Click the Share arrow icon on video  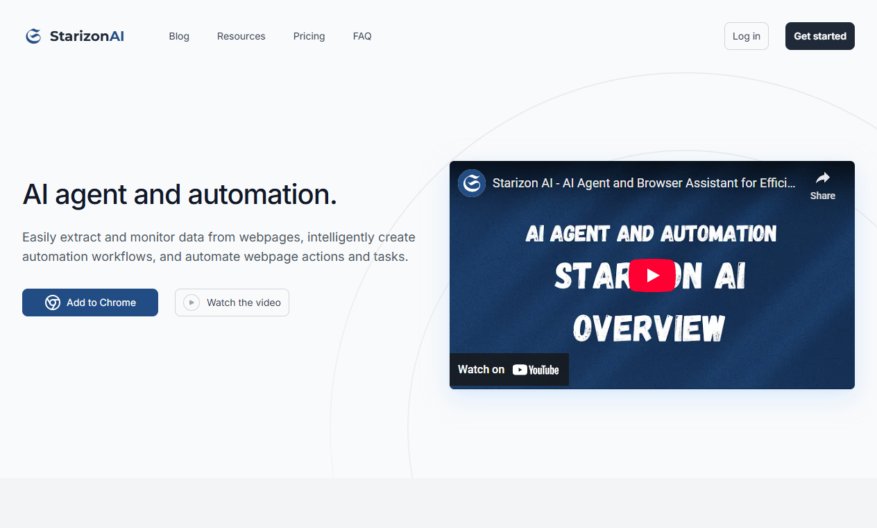pyautogui.click(x=822, y=178)
